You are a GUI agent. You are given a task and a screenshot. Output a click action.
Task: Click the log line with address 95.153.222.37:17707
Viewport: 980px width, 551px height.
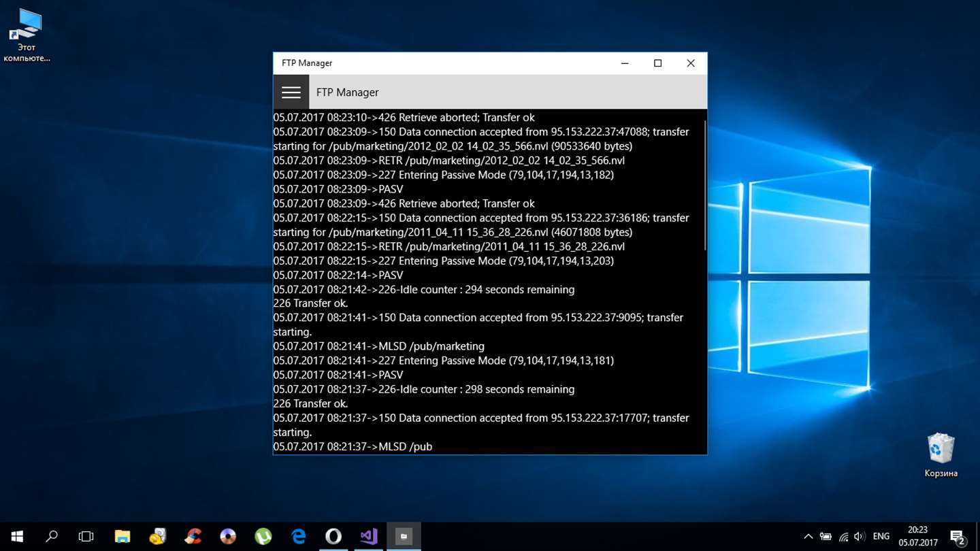click(x=481, y=418)
